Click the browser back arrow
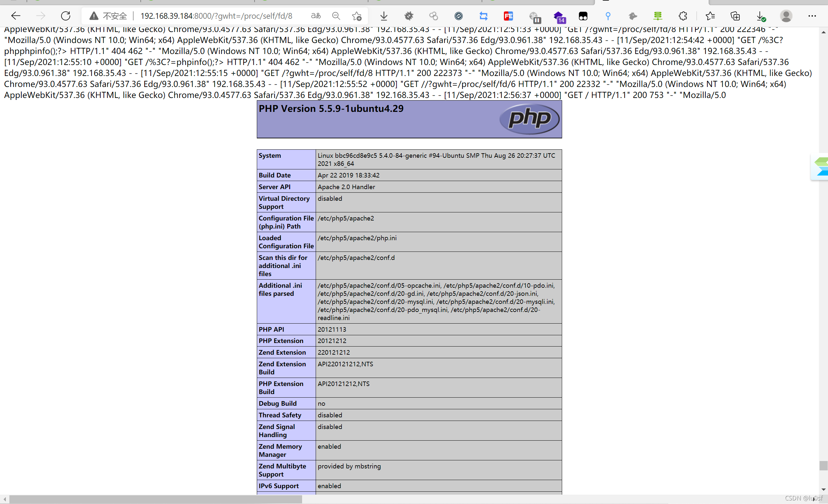 click(16, 16)
